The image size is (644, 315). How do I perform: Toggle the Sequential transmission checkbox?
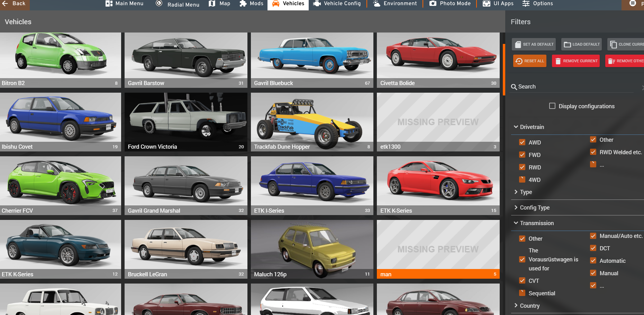pyautogui.click(x=522, y=293)
